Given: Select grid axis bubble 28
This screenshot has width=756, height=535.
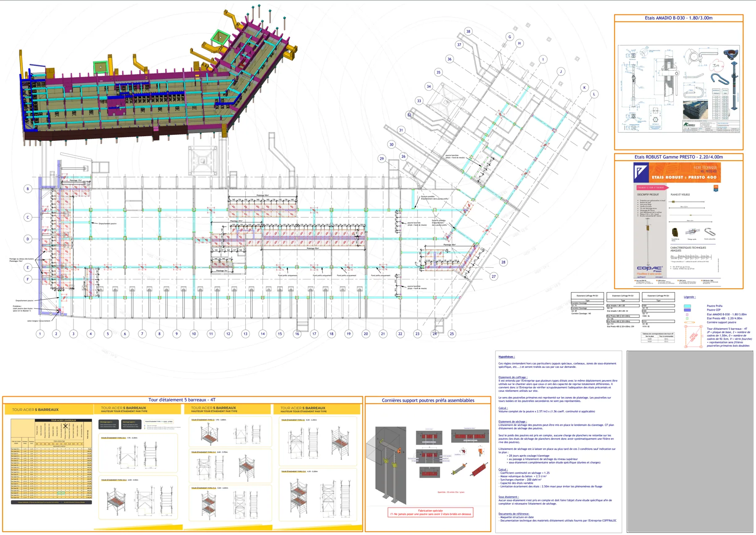Looking at the screenshot, I should 503,262.
